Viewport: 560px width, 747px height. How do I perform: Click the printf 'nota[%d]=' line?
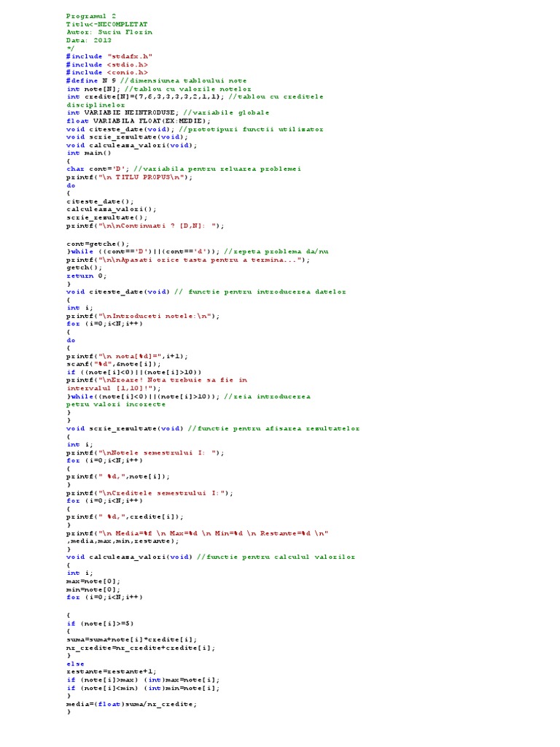(127, 356)
